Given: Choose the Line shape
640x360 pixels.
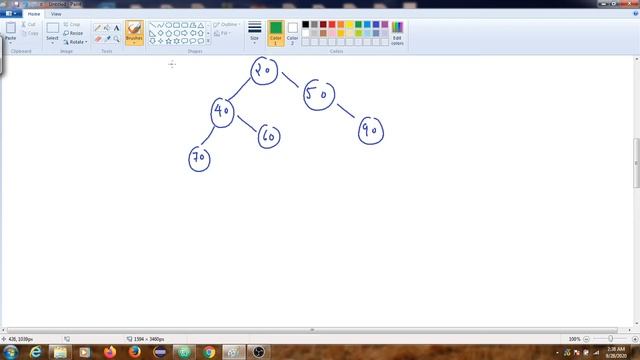Looking at the screenshot, I should [152, 25].
